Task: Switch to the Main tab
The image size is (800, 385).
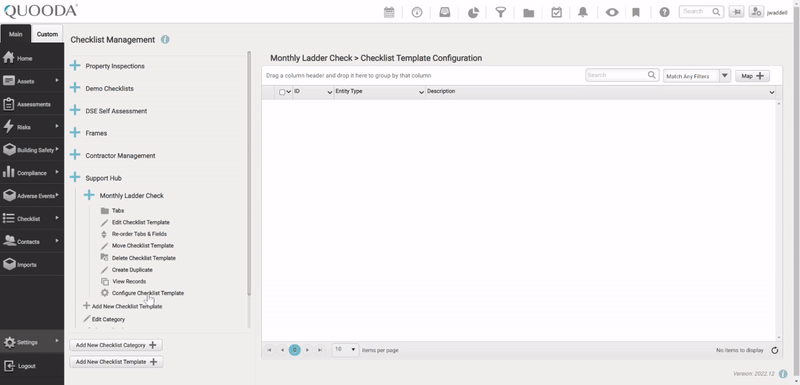Action: [x=16, y=34]
